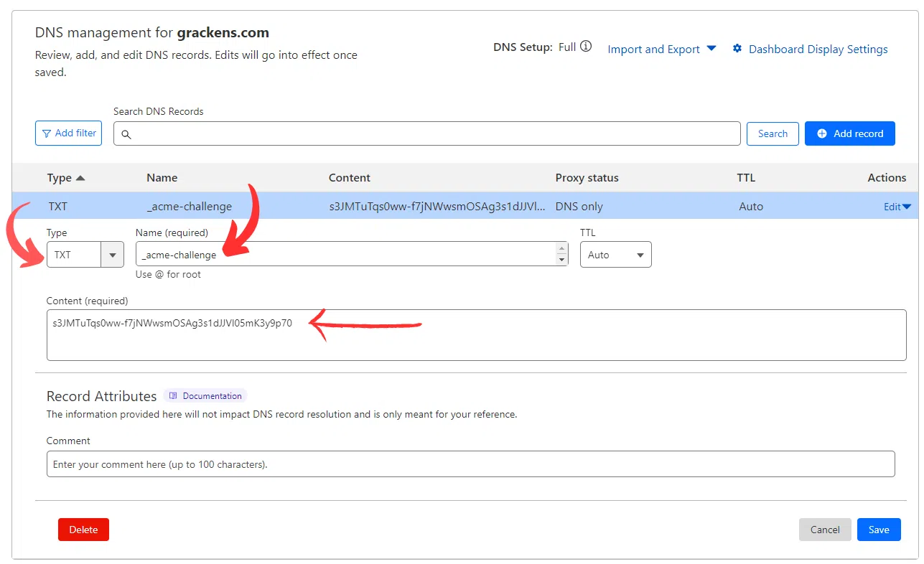
Task: Cancel editing the DNS record
Action: pyautogui.click(x=824, y=530)
